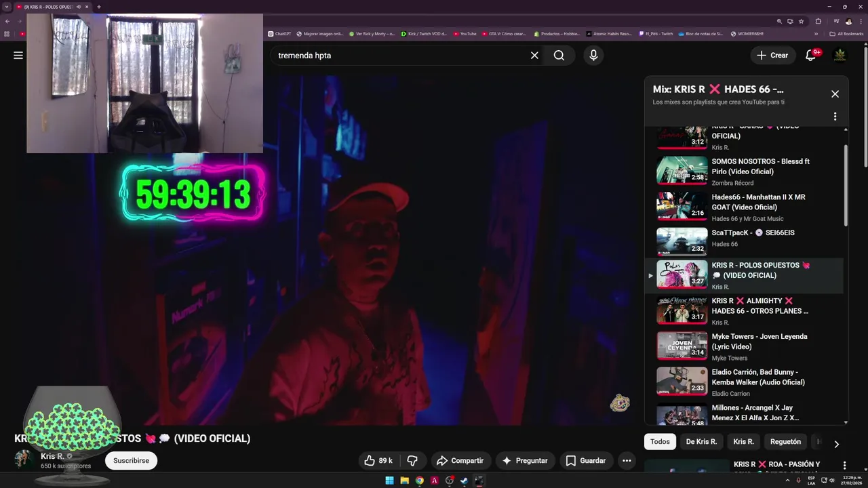Screen dimensions: 868x488
Task: Like the video with 89 k thumbs-up
Action: click(378, 461)
